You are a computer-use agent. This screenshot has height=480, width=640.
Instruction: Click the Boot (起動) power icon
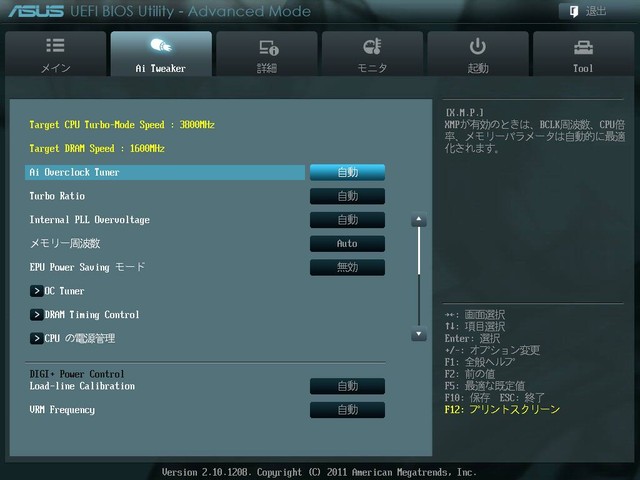click(x=478, y=46)
